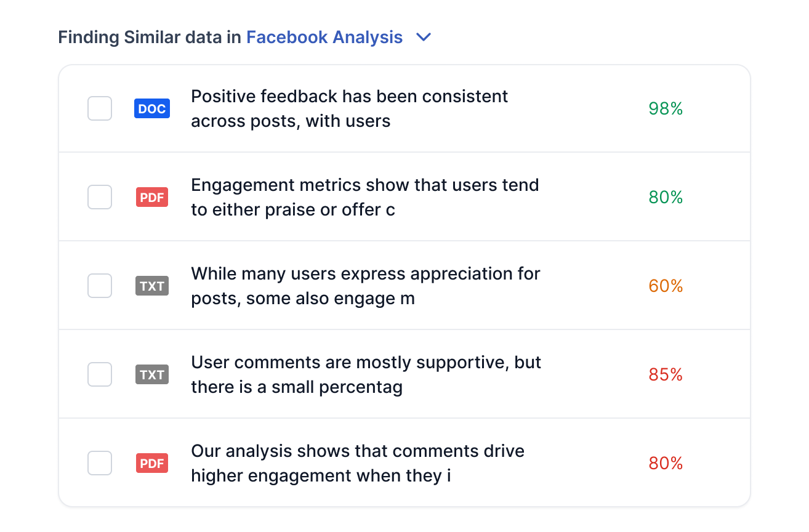Open the Facebook Analysis source link
This screenshot has width=809, height=532.
pyautogui.click(x=324, y=38)
